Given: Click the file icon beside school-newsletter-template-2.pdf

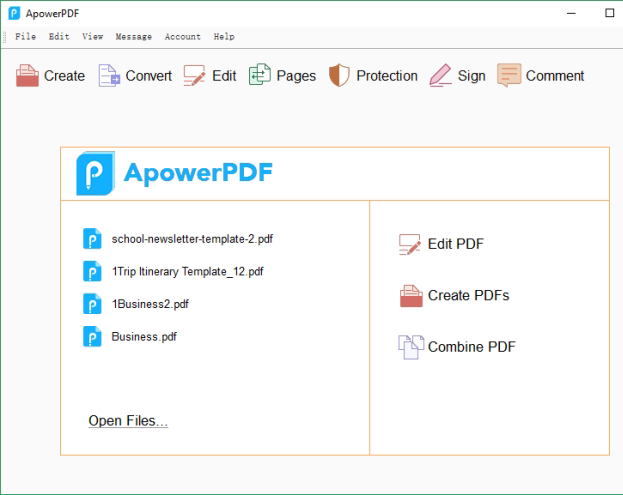Looking at the screenshot, I should point(92,239).
